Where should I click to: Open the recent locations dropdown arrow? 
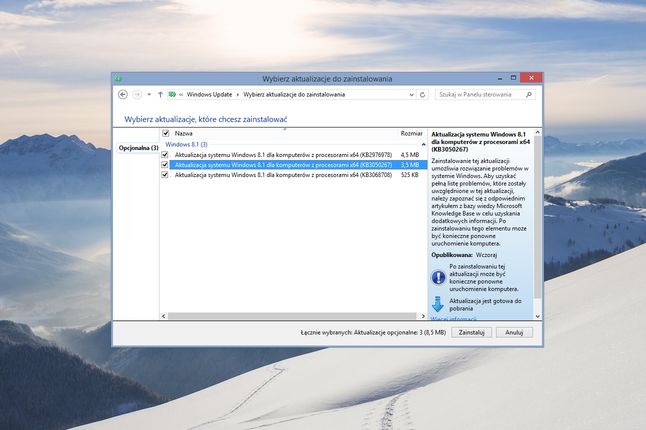click(x=149, y=94)
